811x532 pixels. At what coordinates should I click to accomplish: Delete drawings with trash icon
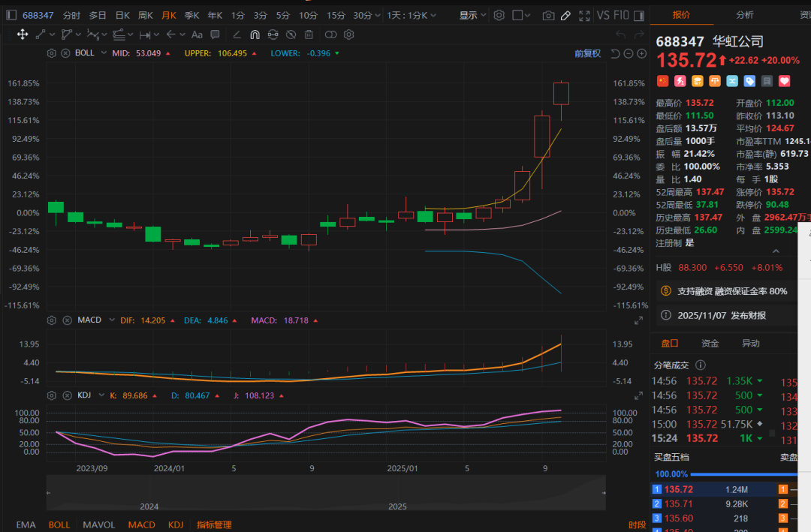(309, 35)
